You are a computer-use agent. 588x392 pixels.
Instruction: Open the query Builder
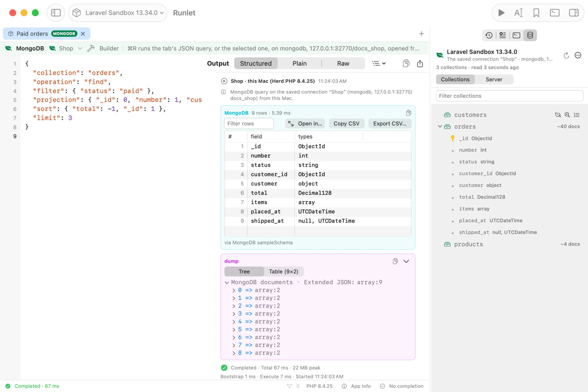(x=103, y=48)
